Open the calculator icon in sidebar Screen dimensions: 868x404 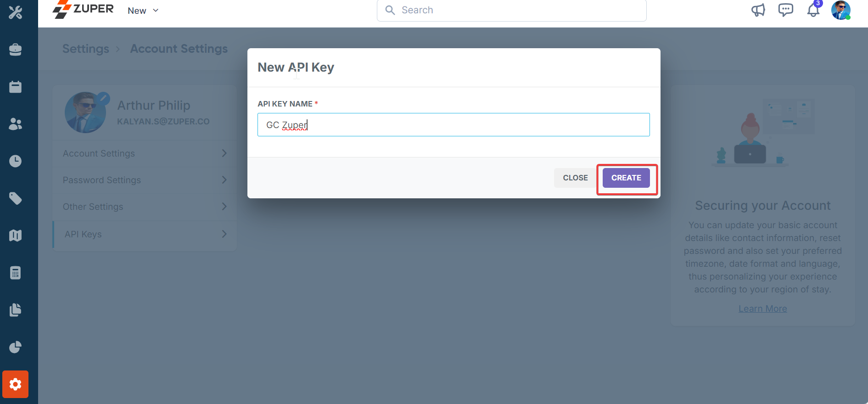[15, 273]
